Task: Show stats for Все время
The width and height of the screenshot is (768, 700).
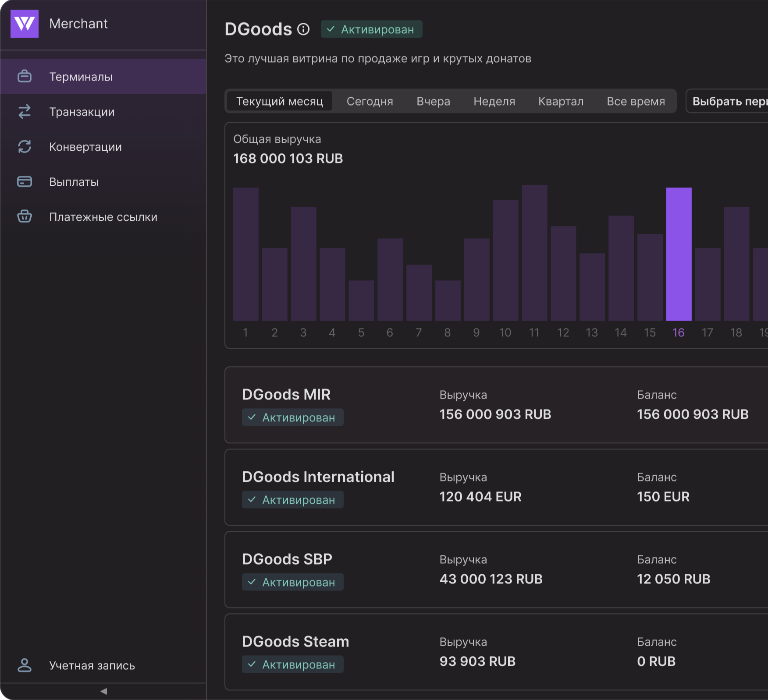Action: 636,101
